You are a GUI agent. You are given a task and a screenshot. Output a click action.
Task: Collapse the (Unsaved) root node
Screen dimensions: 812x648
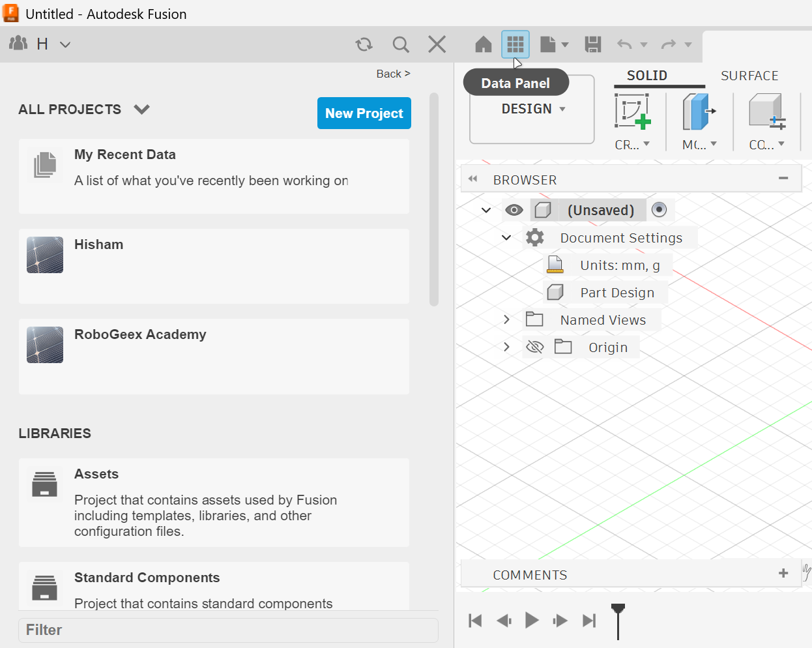click(486, 210)
